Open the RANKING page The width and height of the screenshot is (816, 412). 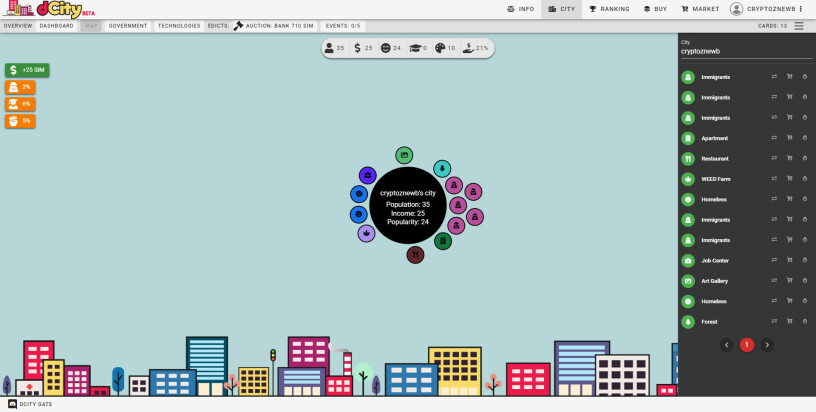click(x=609, y=9)
